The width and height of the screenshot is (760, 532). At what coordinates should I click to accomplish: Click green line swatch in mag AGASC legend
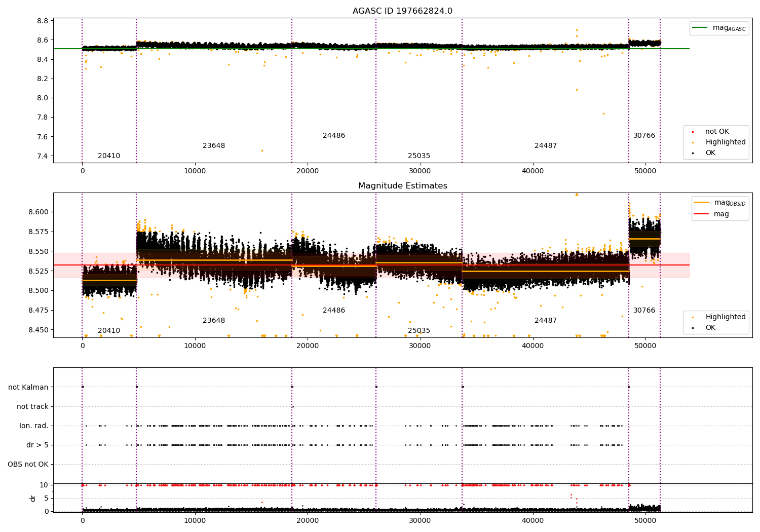[701, 28]
